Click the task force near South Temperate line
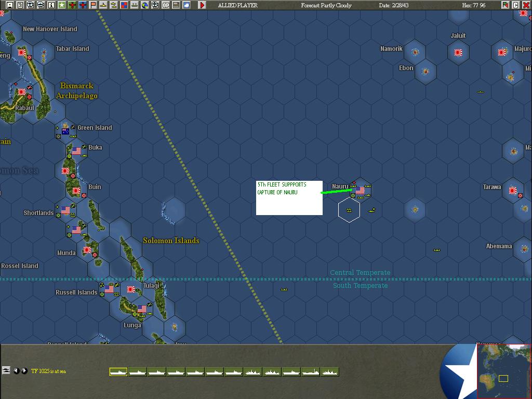The height and width of the screenshot is (399, 532). [284, 289]
